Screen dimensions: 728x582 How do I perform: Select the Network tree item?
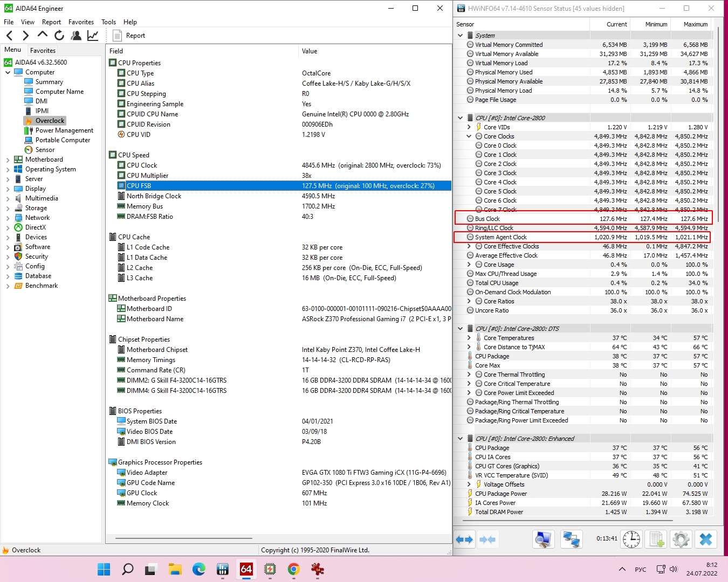37,218
